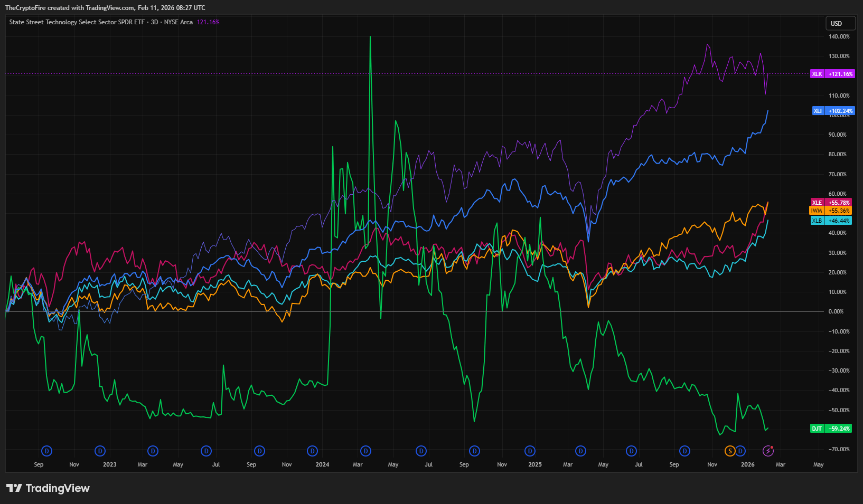Click the XLB +46.44% price label
Image resolution: width=863 pixels, height=504 pixels.
pos(831,221)
